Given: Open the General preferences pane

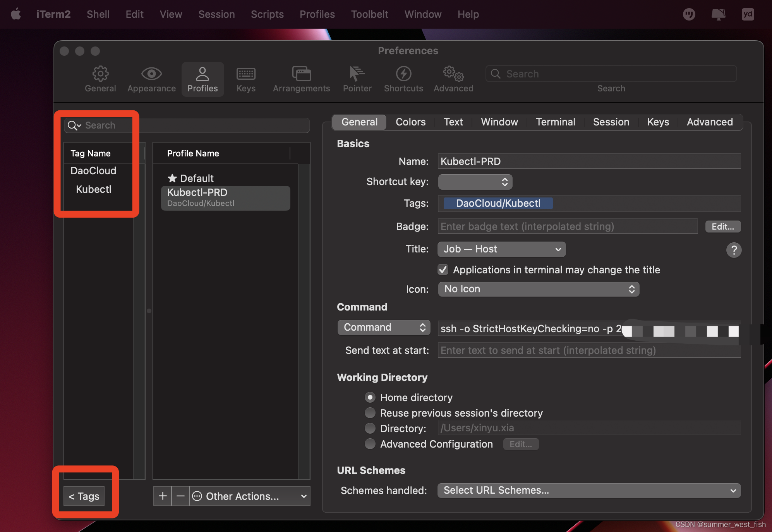Looking at the screenshot, I should (x=100, y=79).
